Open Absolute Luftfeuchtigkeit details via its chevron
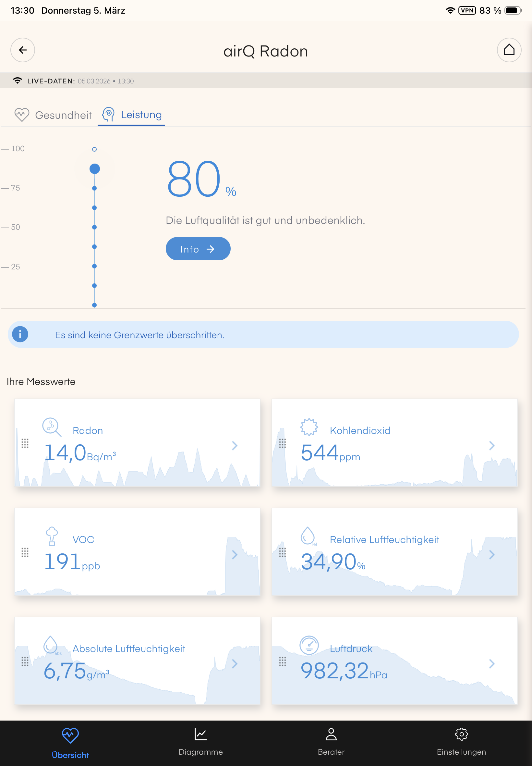Screen dimensions: 532x766 click(x=235, y=664)
